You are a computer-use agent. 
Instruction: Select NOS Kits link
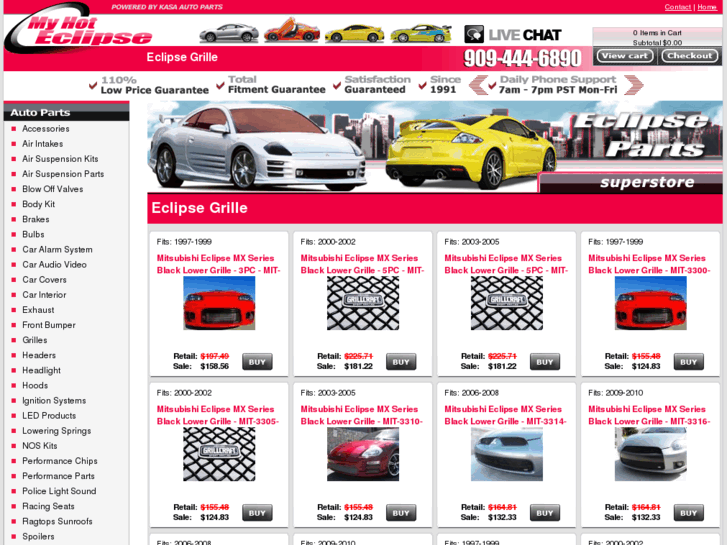point(40,446)
